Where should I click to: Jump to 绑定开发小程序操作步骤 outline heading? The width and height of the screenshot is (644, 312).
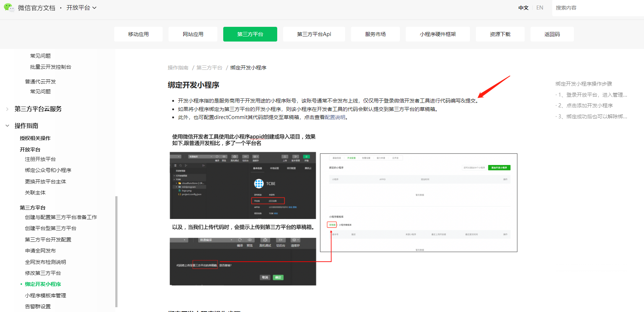coord(584,84)
